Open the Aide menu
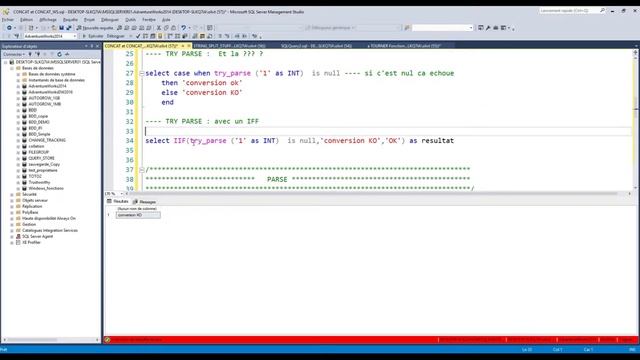This screenshot has width=640, height=360. (166, 20)
